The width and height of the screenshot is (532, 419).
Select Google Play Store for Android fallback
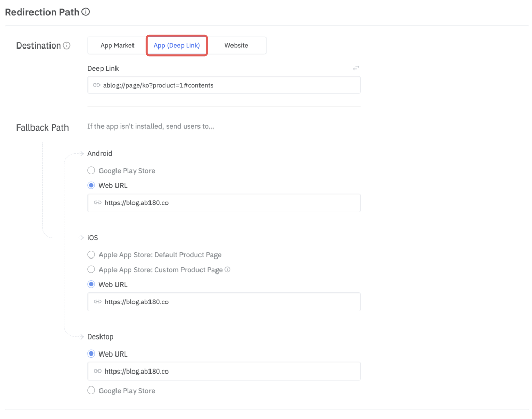click(91, 171)
